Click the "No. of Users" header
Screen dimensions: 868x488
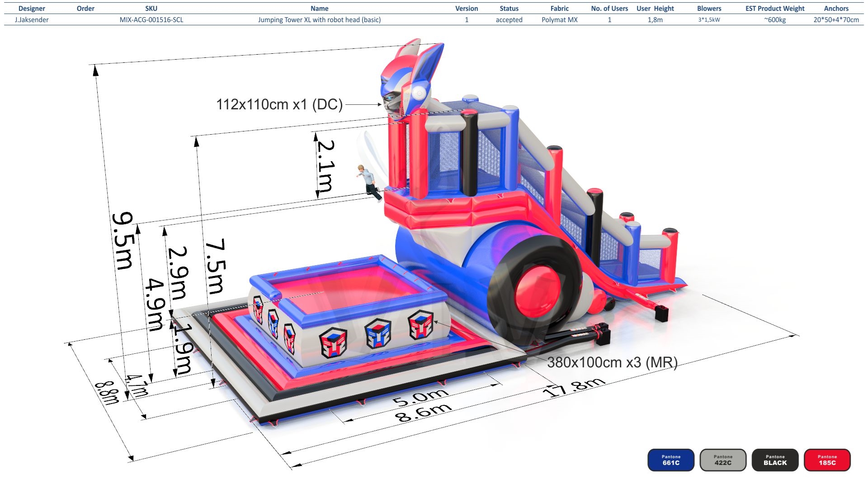(x=609, y=9)
